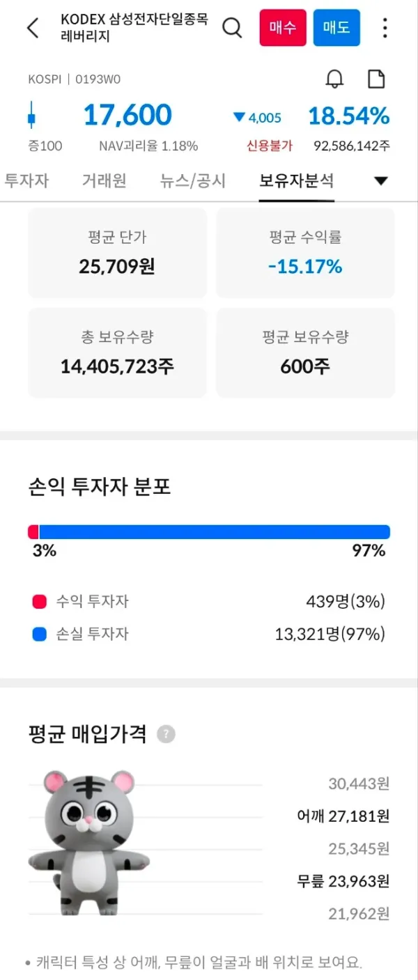The image size is (418, 980).
Task: Tap the 평균 단가 25,709원 card
Action: click(x=117, y=253)
